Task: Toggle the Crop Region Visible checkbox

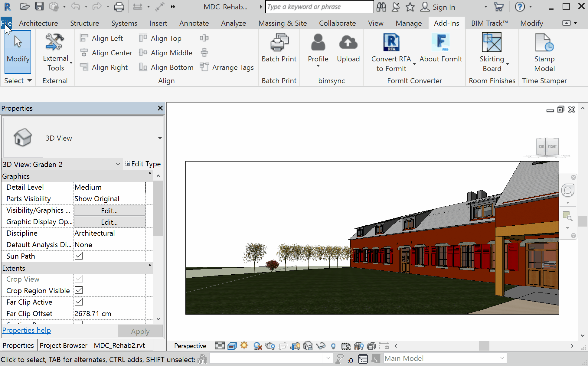Action: [79, 290]
